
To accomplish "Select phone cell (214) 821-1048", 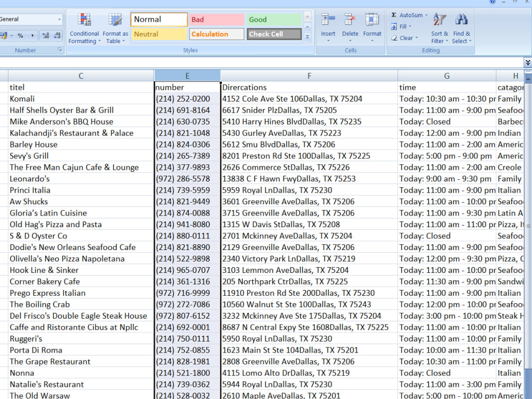I will click(x=187, y=133).
